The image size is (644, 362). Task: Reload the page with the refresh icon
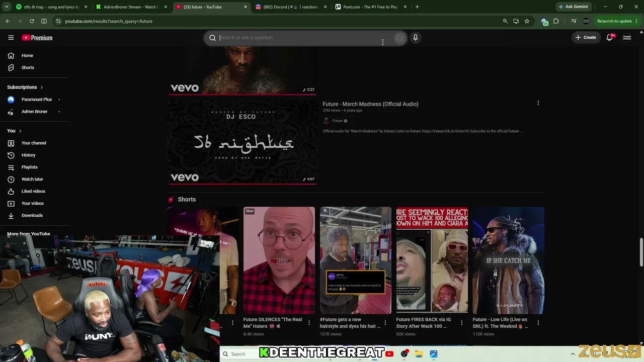32,21
